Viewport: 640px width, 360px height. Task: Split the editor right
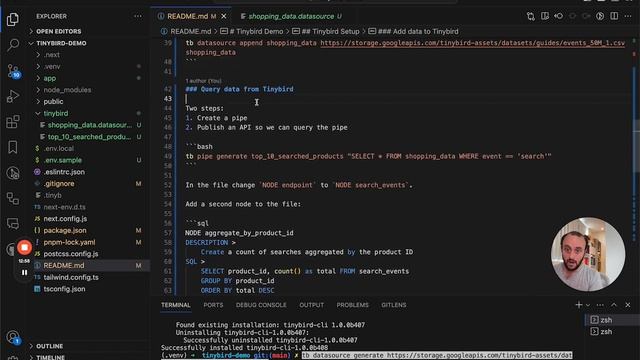click(614, 16)
